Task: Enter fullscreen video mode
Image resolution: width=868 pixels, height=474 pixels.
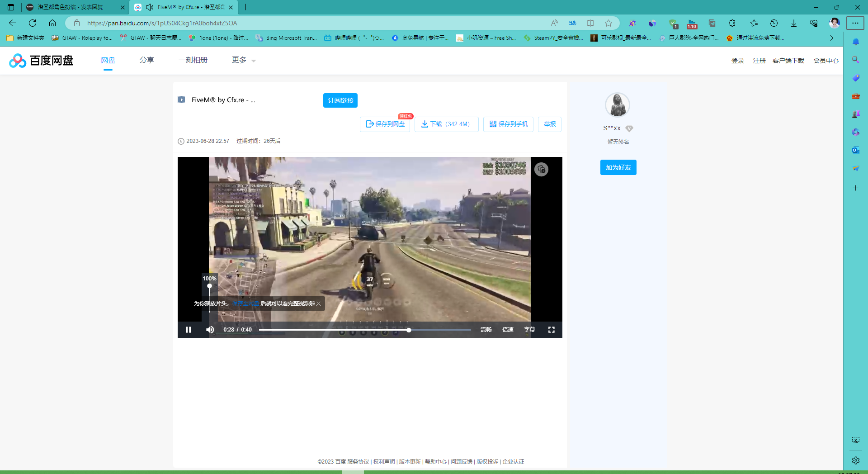Action: (x=552, y=330)
